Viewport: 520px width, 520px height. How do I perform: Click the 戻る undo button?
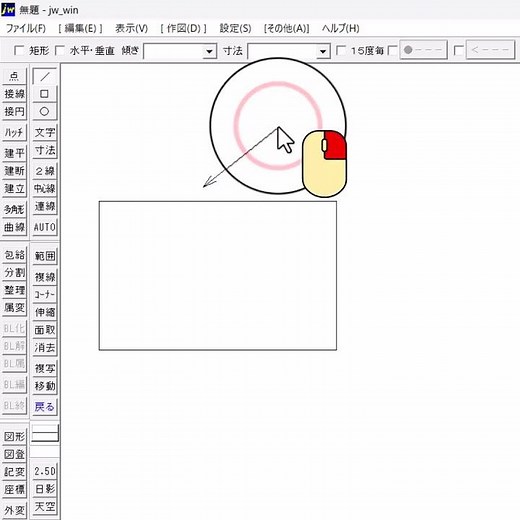click(x=45, y=407)
